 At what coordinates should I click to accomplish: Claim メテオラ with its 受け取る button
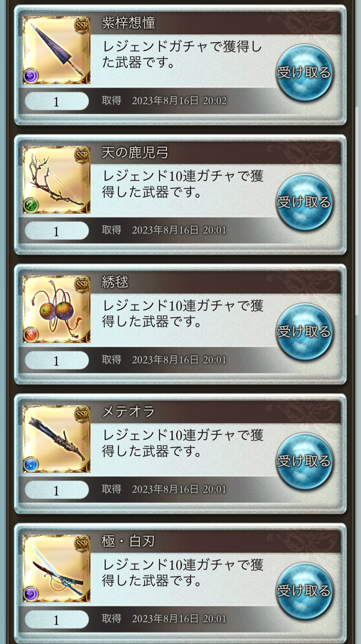(304, 461)
